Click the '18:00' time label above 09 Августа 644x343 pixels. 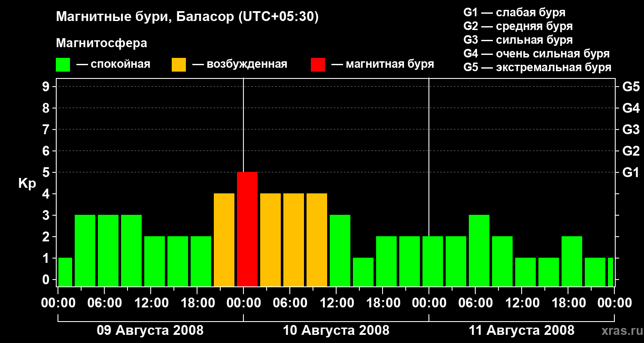pyautogui.click(x=197, y=303)
